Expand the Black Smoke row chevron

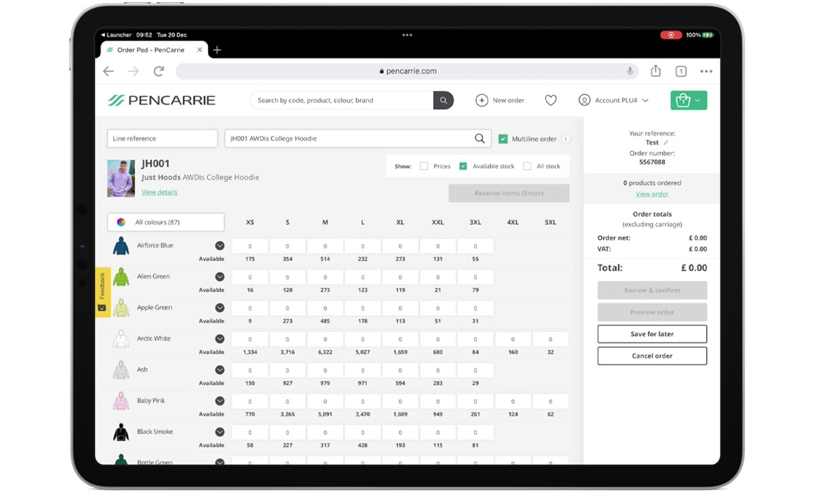pos(220,432)
